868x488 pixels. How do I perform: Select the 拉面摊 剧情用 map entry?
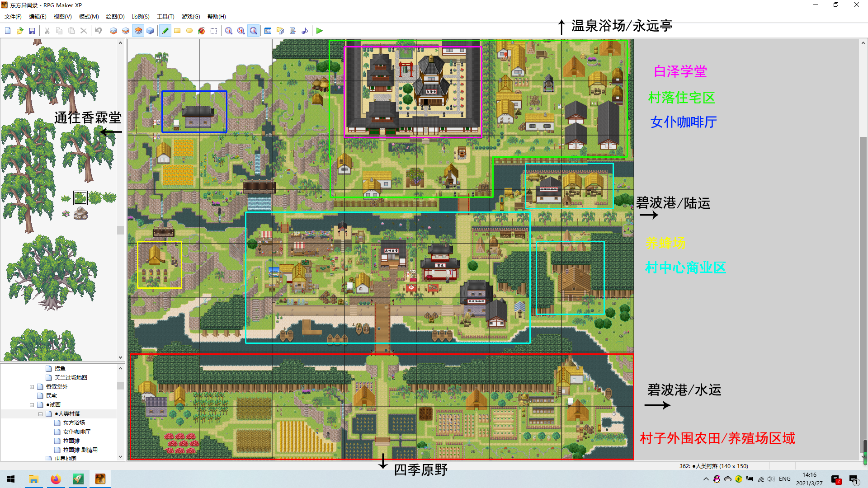coord(80,450)
